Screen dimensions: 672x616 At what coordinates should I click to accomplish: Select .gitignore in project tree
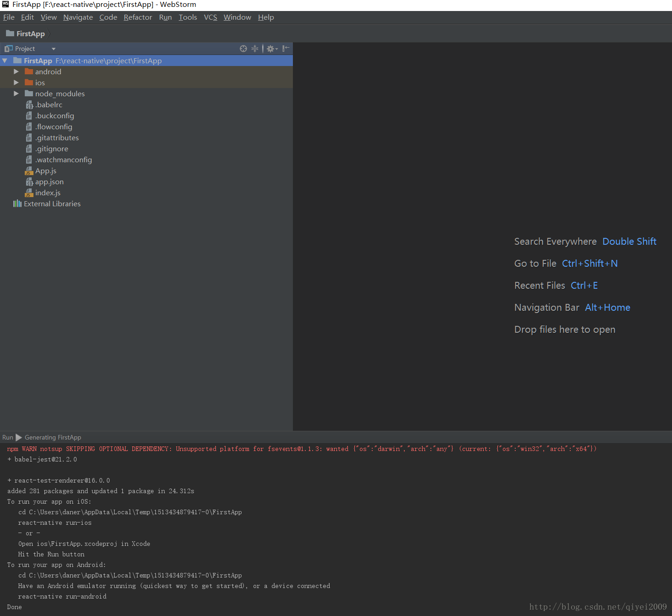point(52,149)
